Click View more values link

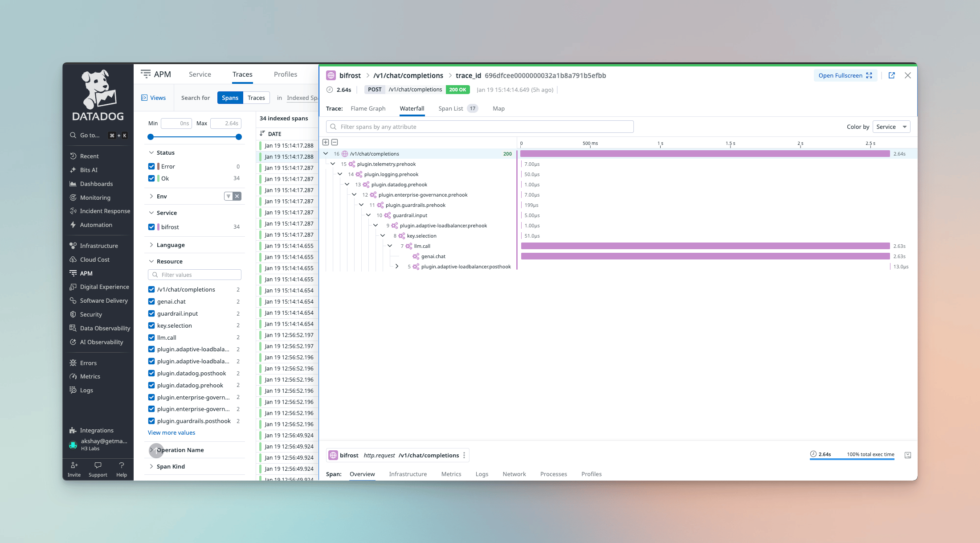click(x=171, y=432)
